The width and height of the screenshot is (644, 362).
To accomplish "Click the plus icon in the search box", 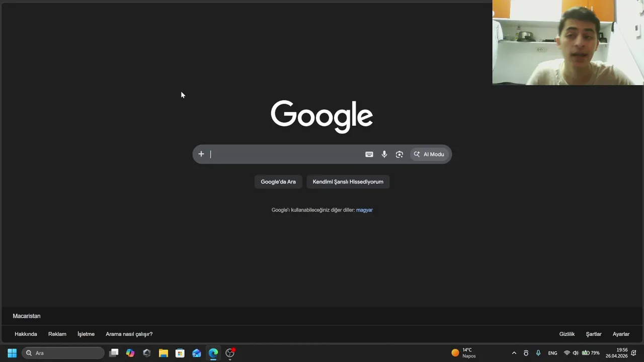I will click(x=201, y=154).
